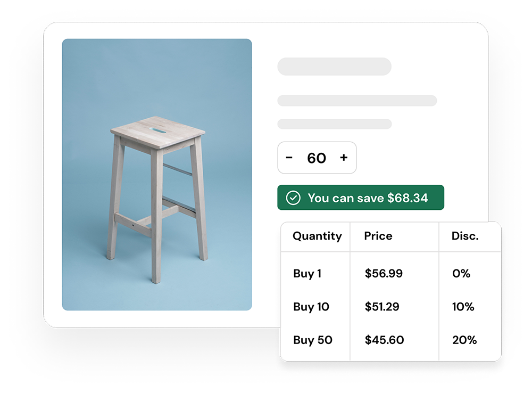Click the Disc. column header
The width and height of the screenshot is (532, 393).
point(465,236)
